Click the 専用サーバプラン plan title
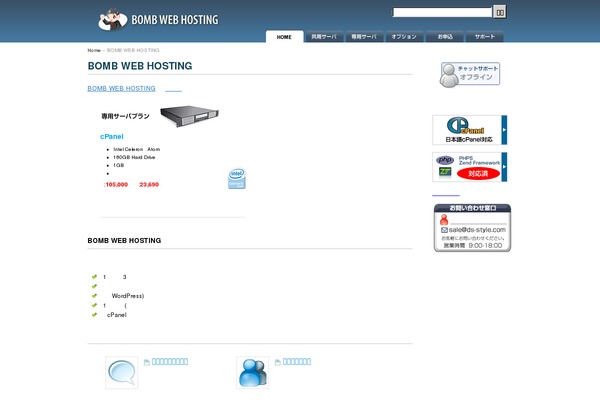This screenshot has height=400, width=600. (x=125, y=116)
